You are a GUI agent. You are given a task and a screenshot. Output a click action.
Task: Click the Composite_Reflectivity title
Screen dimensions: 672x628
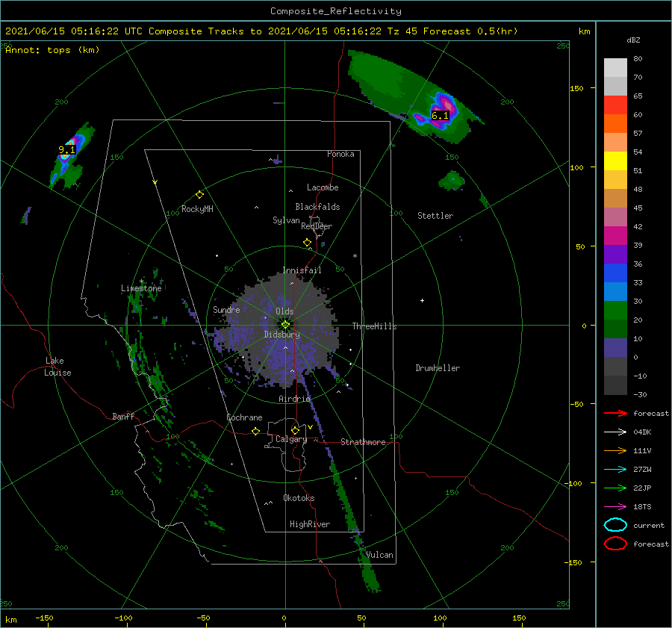point(335,11)
